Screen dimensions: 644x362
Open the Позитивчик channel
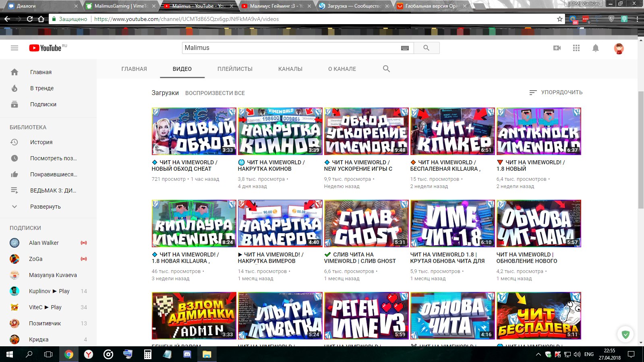48,323
